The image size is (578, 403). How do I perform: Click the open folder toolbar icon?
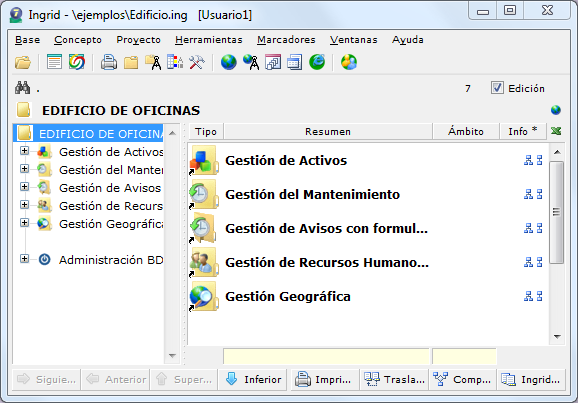(23, 62)
